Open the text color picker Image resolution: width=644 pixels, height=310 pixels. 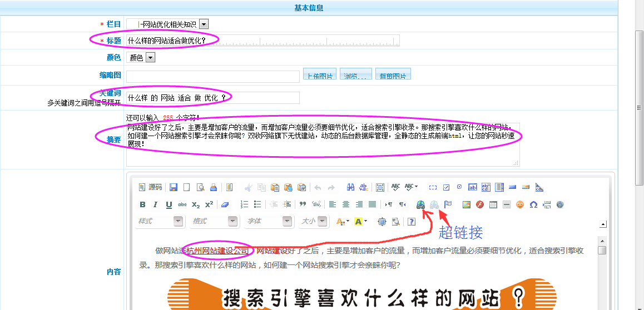coord(342,221)
